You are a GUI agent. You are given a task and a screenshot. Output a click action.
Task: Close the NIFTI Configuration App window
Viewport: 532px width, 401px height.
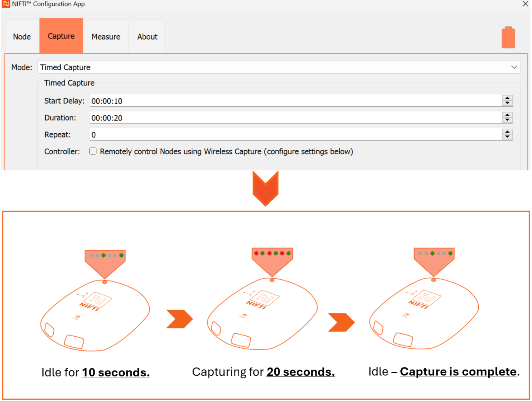(525, 4)
